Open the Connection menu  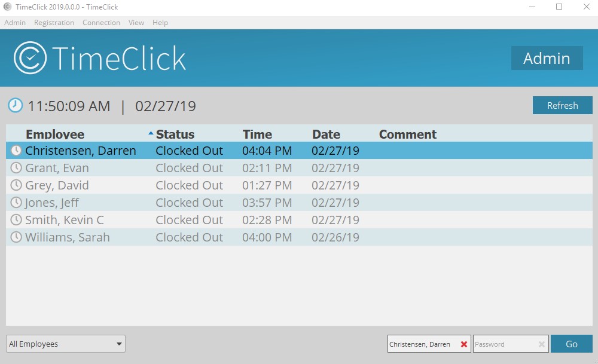pos(101,23)
